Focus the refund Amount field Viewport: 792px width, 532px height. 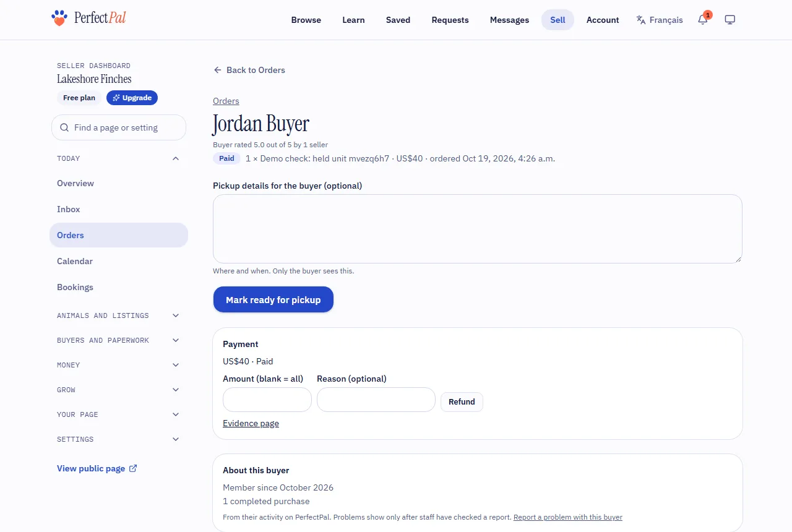(267, 400)
